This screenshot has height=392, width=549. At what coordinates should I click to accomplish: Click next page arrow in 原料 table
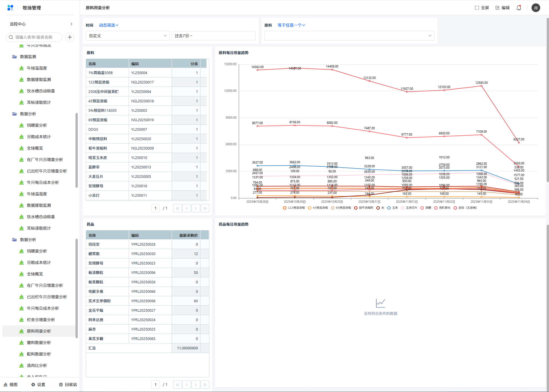196,208
